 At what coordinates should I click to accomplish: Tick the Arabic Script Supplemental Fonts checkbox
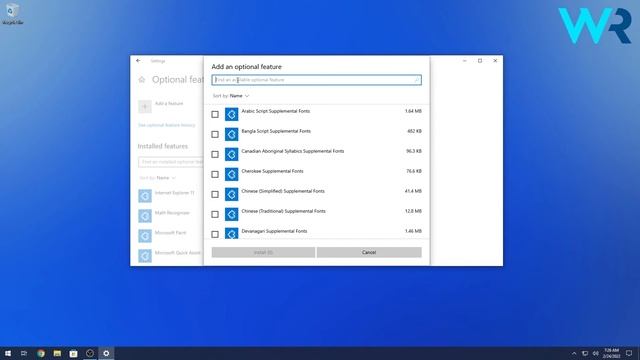tap(215, 114)
